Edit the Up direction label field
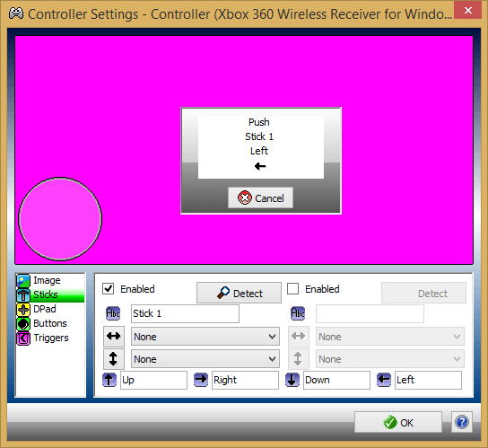 [153, 380]
